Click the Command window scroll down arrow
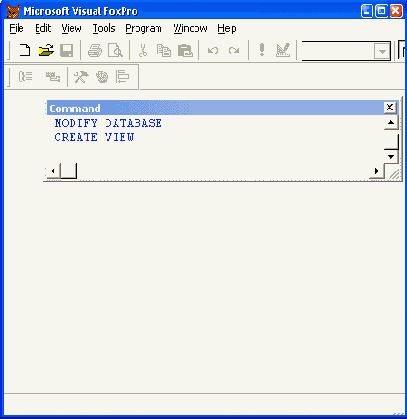The width and height of the screenshot is (407, 419). 391,156
